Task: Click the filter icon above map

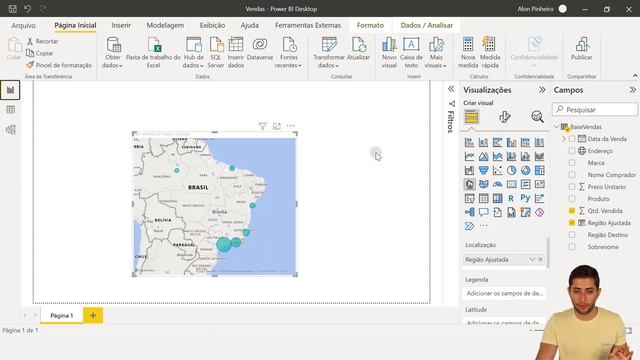Action: click(x=262, y=126)
